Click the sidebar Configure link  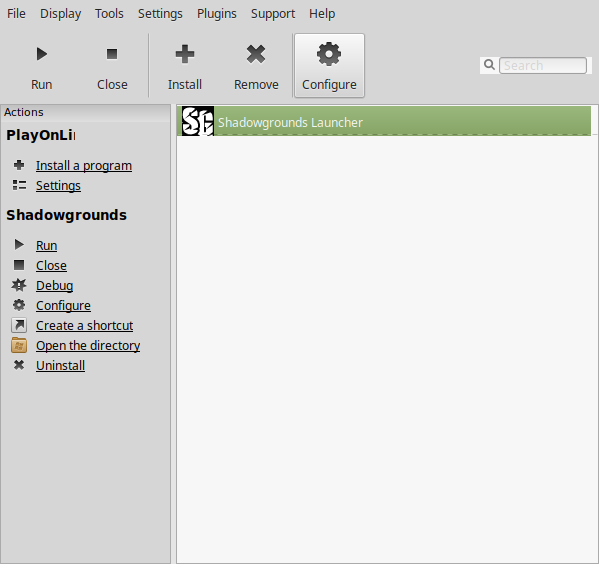coord(63,306)
